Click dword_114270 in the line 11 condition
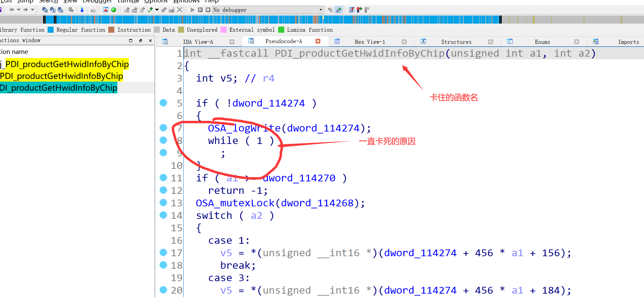This screenshot has width=644, height=297. coord(299,178)
